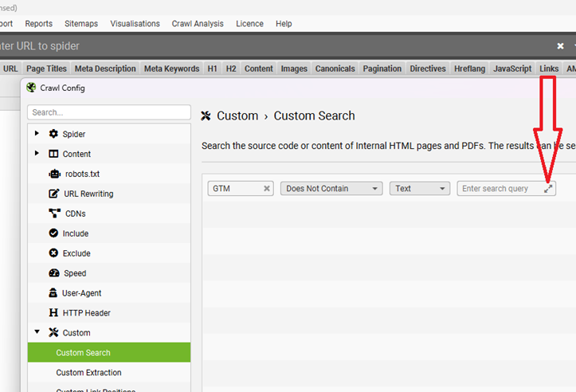Select Custom Search in config tree
Viewport: 576px width, 392px height.
(x=108, y=352)
